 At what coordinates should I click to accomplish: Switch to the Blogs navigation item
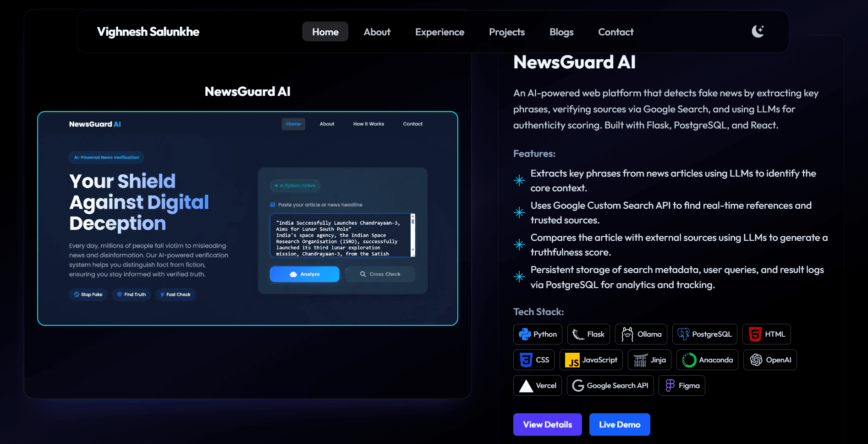tap(561, 32)
